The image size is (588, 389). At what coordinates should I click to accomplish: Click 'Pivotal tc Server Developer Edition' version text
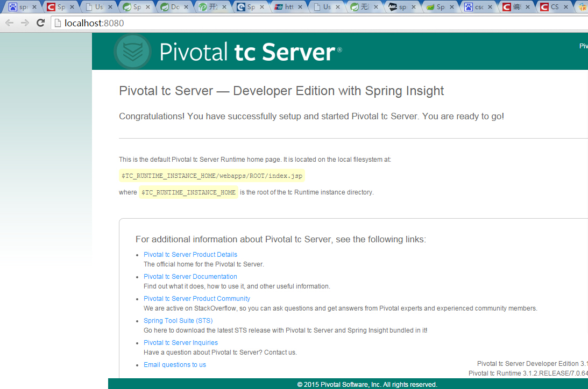533,364
